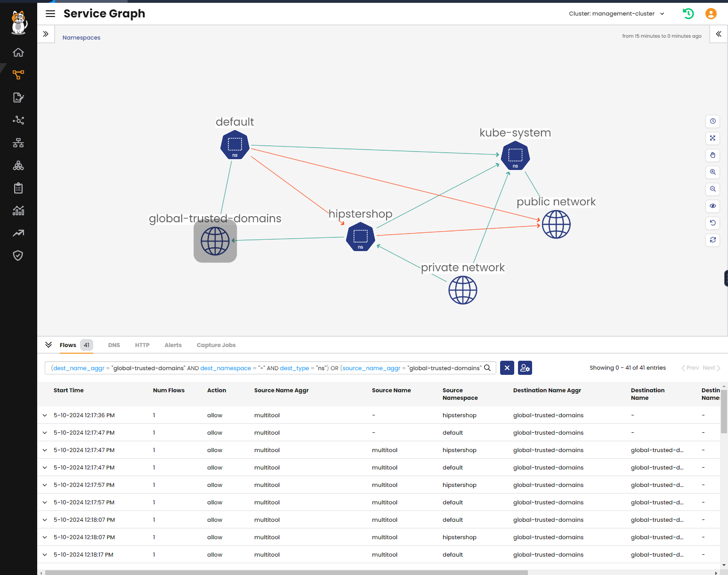The width and height of the screenshot is (728, 575).
Task: Refresh the service graph view
Action: pos(712,240)
